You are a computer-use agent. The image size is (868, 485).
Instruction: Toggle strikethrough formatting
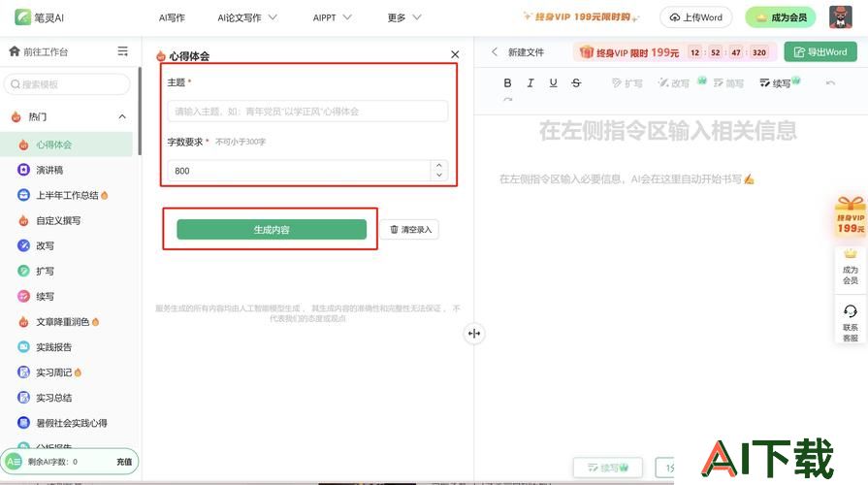tap(576, 83)
